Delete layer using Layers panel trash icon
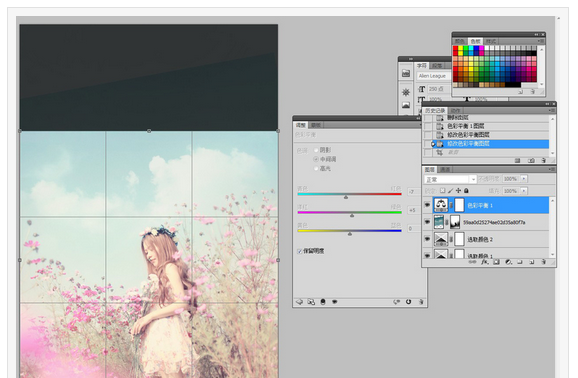Image resolution: width=578 pixels, height=378 pixels. pyautogui.click(x=543, y=262)
